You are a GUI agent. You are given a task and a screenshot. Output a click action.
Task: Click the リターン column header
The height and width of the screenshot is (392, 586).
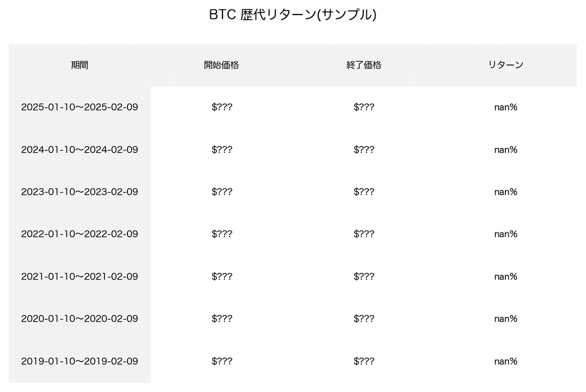click(505, 65)
